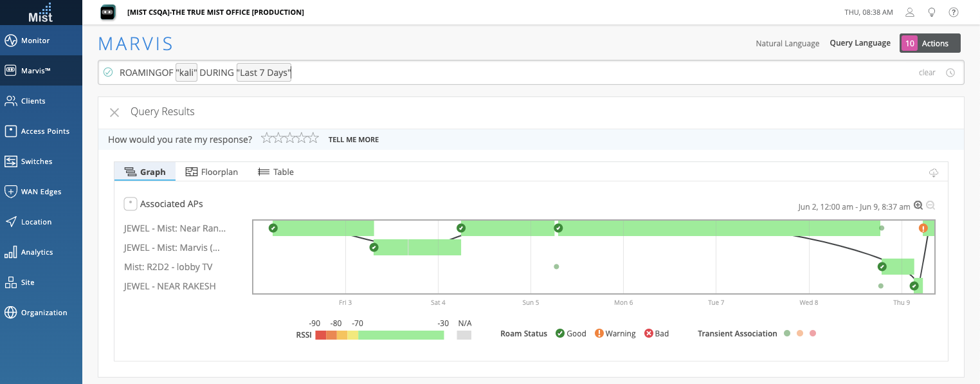980x384 pixels.
Task: Click the TELL ME MORE link
Action: (x=353, y=140)
